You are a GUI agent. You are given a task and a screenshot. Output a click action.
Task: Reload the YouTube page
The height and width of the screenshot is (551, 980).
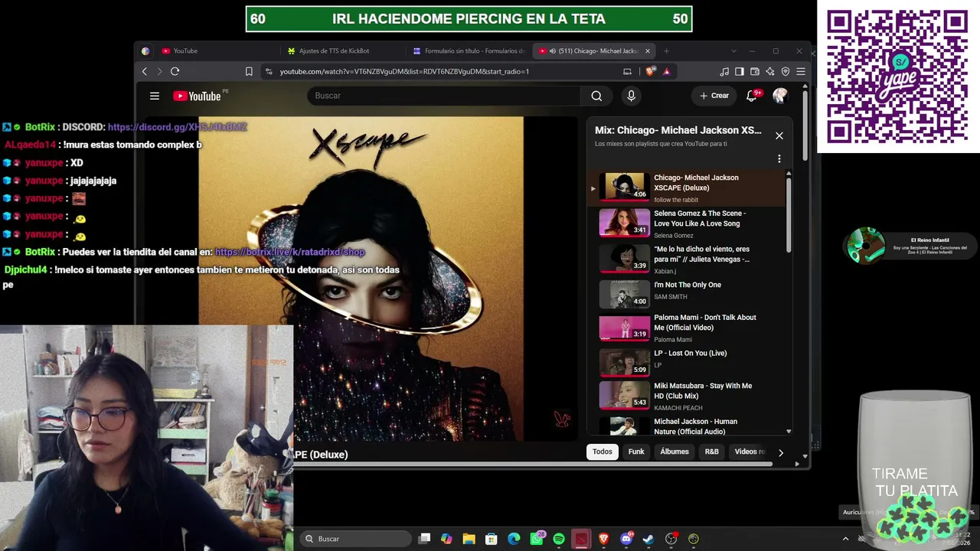pyautogui.click(x=175, y=71)
